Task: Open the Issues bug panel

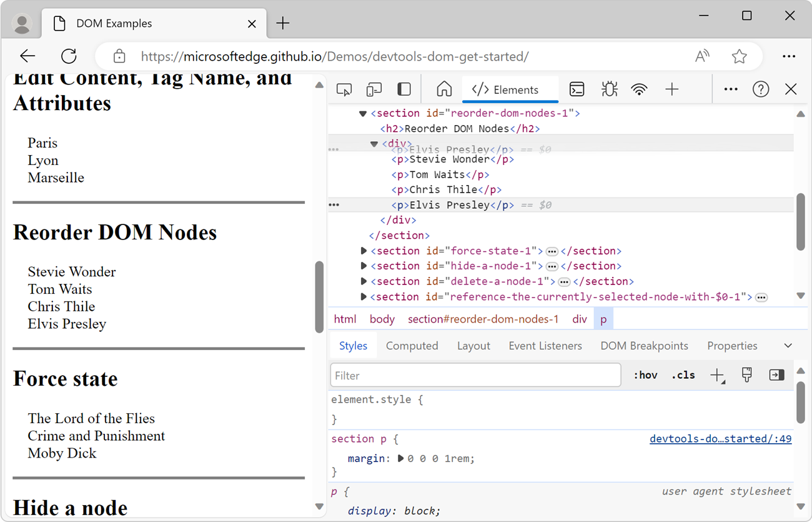Action: pos(609,89)
